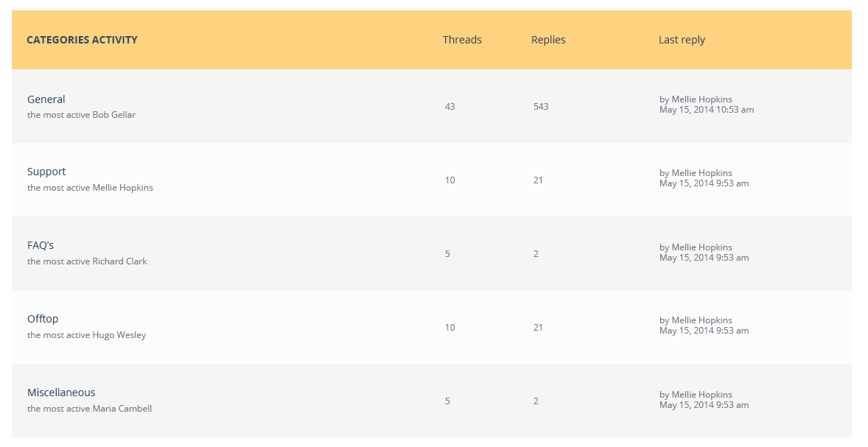Click the 21 replies count in Offtop
The height and width of the screenshot is (447, 868).
click(538, 328)
